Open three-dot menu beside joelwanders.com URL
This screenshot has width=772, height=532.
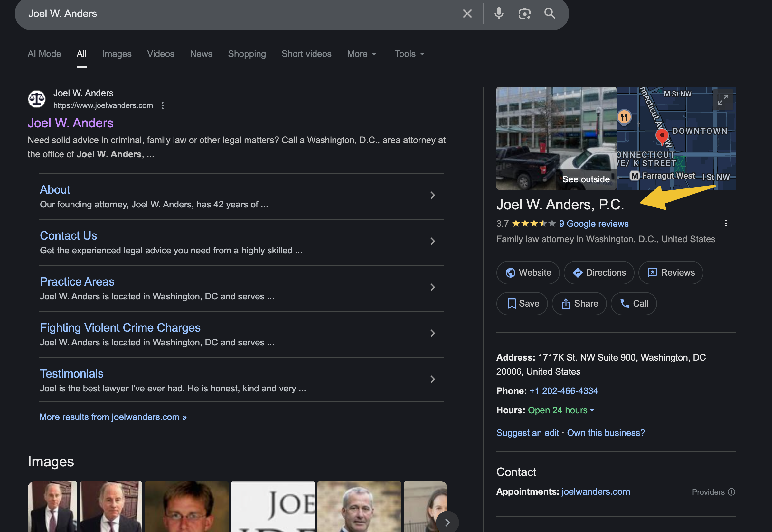pos(163,106)
